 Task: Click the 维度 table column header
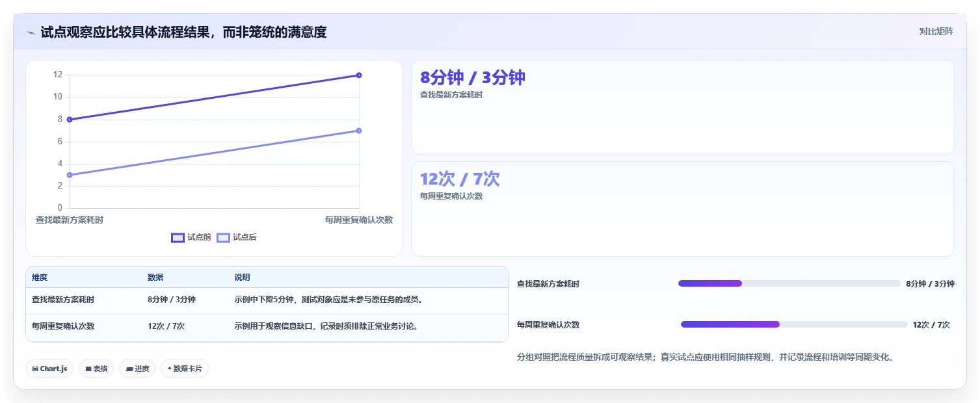coord(40,278)
